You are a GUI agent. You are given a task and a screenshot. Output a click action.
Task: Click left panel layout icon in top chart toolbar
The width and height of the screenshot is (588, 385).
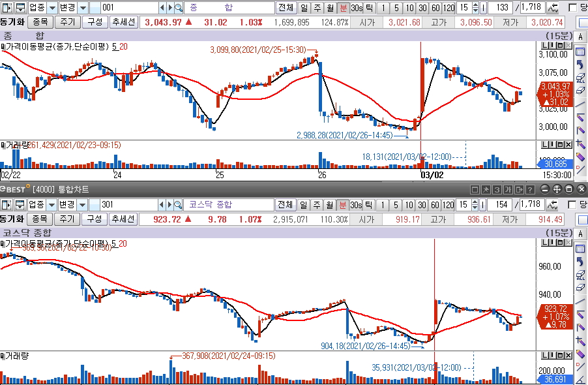pos(6,7)
